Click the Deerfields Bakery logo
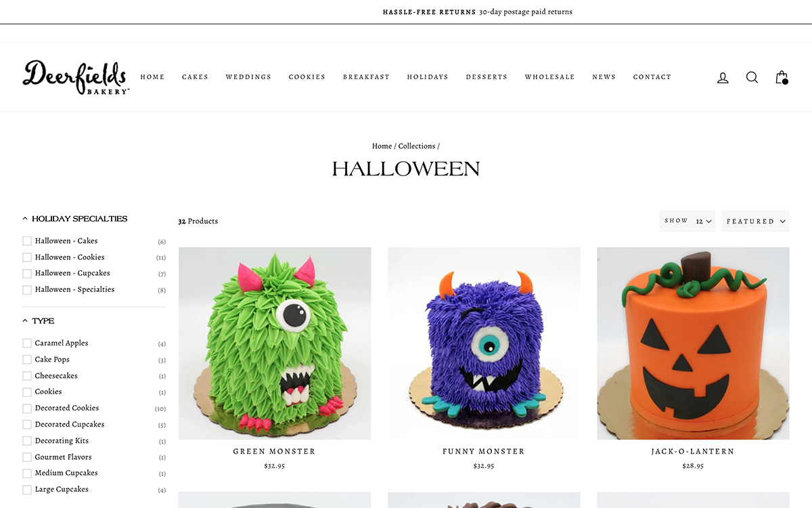This screenshot has width=812, height=508. [75, 77]
